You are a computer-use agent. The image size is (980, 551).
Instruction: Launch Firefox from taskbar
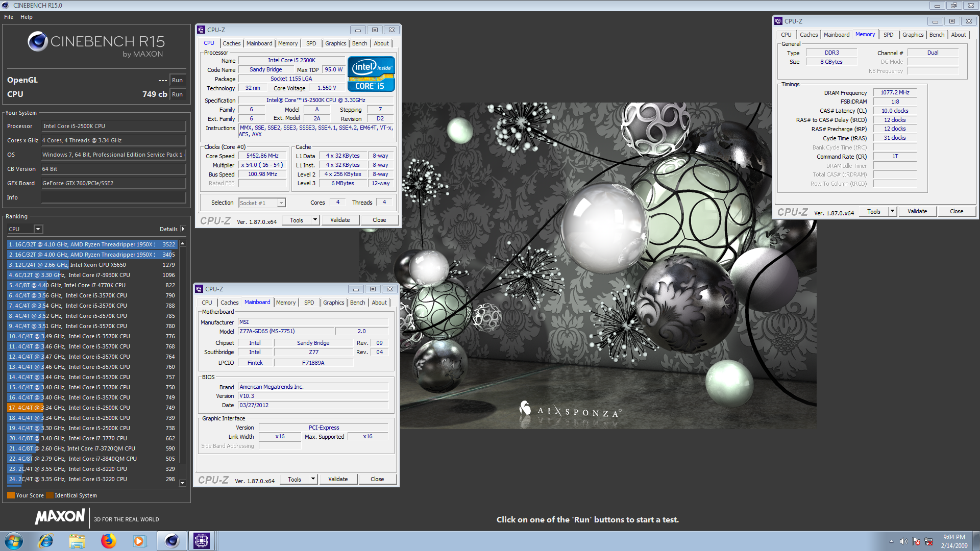tap(108, 541)
